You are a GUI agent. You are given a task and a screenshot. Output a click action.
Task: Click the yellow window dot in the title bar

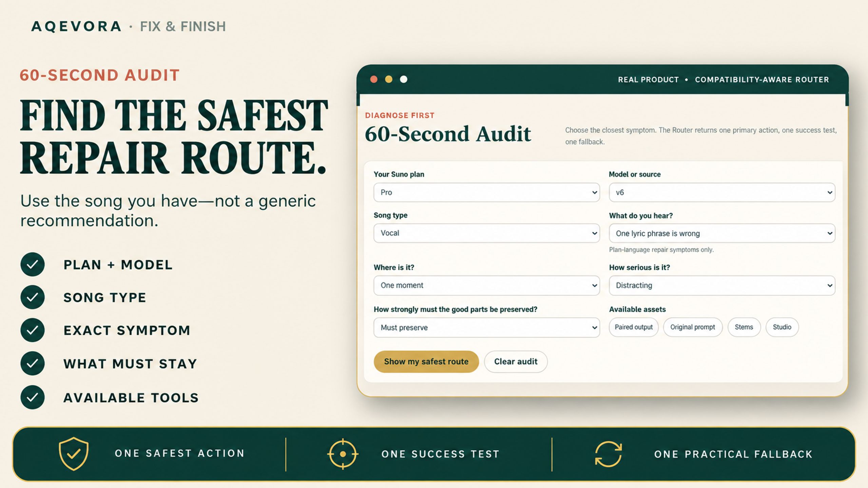tap(389, 79)
